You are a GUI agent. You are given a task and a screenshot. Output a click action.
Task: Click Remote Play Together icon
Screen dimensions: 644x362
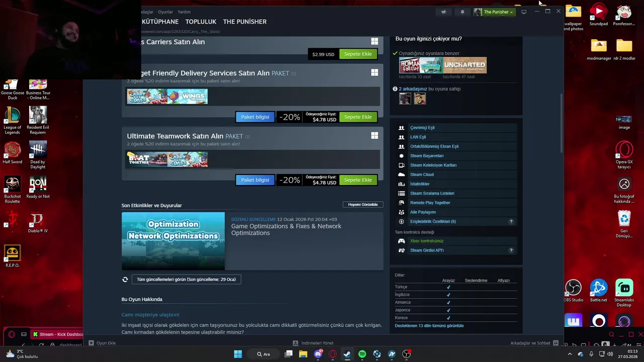coord(401,203)
